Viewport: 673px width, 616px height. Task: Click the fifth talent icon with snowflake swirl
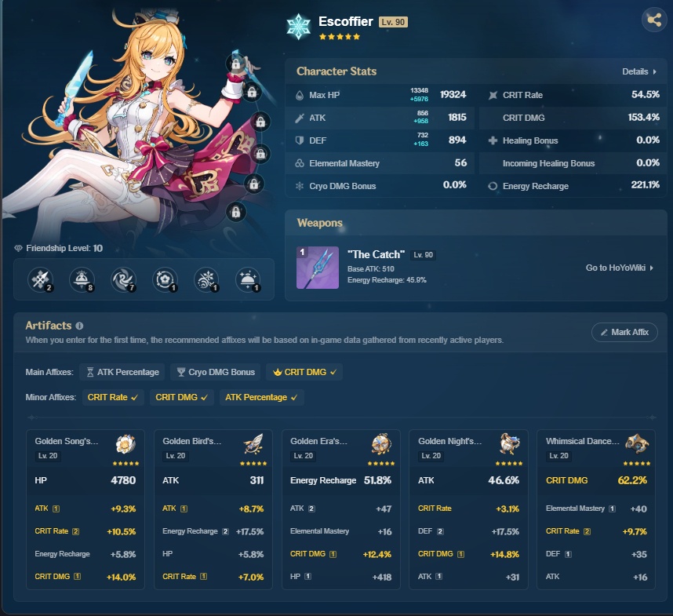tap(206, 280)
